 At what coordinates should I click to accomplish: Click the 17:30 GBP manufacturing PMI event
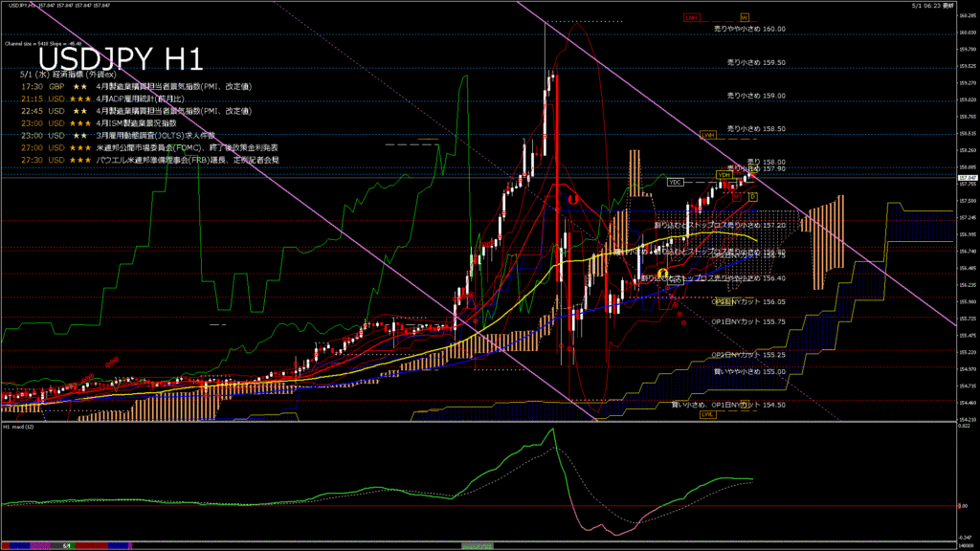(x=136, y=87)
